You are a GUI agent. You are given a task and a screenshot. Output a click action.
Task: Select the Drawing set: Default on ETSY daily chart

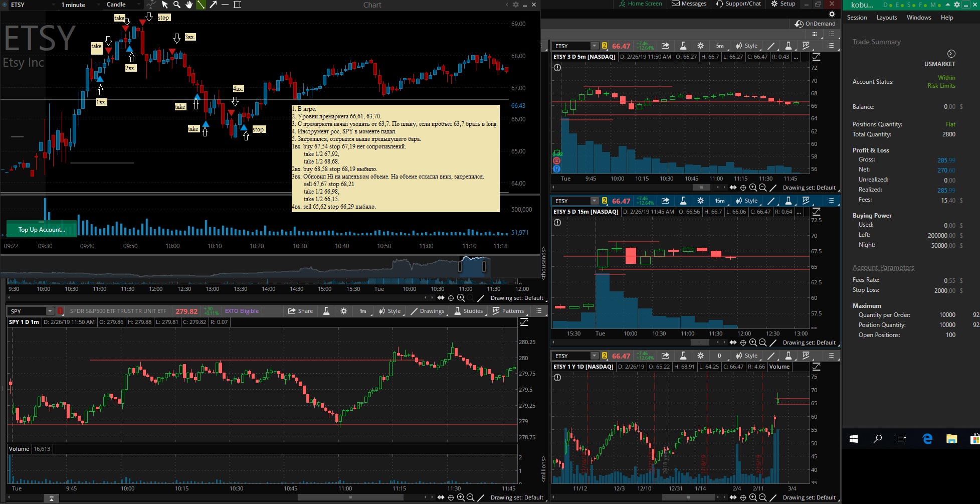click(809, 497)
